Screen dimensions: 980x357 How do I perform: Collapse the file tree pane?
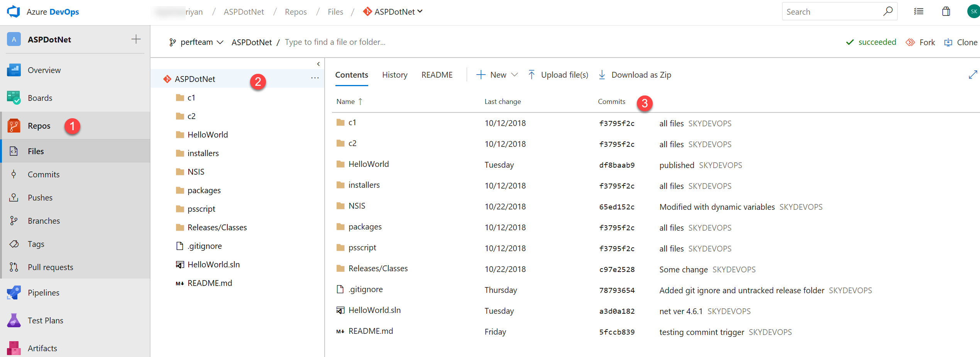(318, 64)
